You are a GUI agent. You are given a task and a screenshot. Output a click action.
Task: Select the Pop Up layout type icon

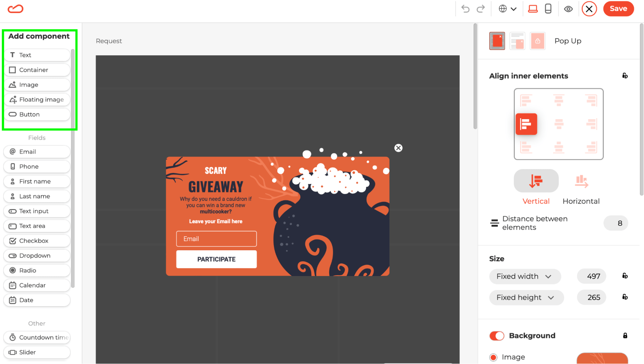pos(497,41)
